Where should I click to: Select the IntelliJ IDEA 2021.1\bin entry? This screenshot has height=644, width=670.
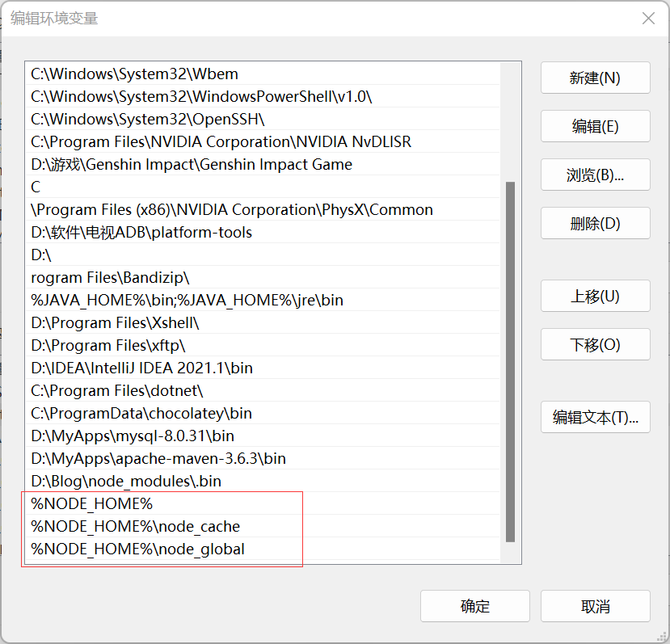tap(141, 368)
